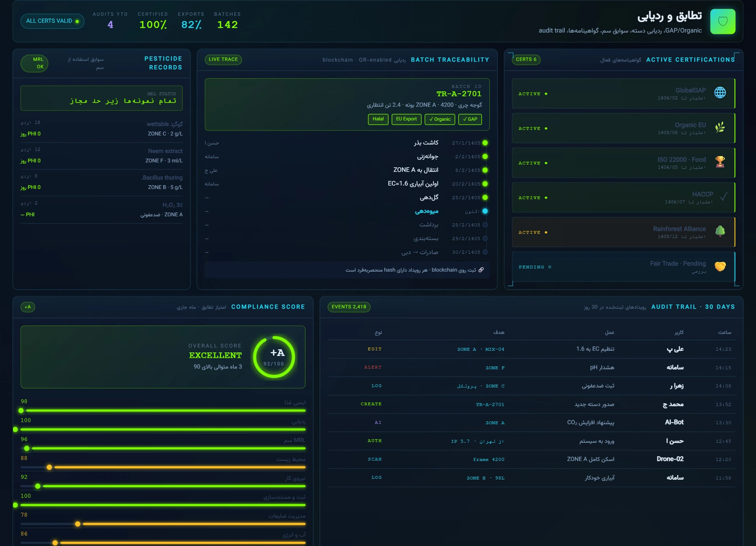Click the Drone-02 user entry
The width and height of the screenshot is (756, 546).
click(670, 459)
